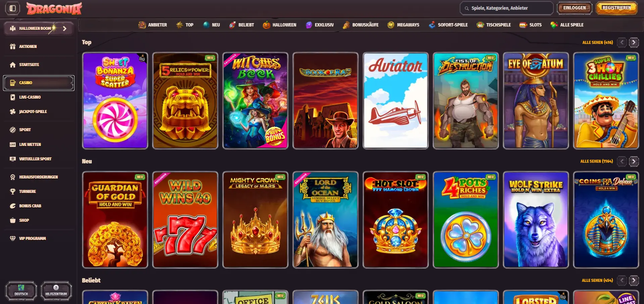This screenshot has height=304, width=644.
Task: Click the Spiele, Kategorien, Anbieter search field
Action: 506,8
